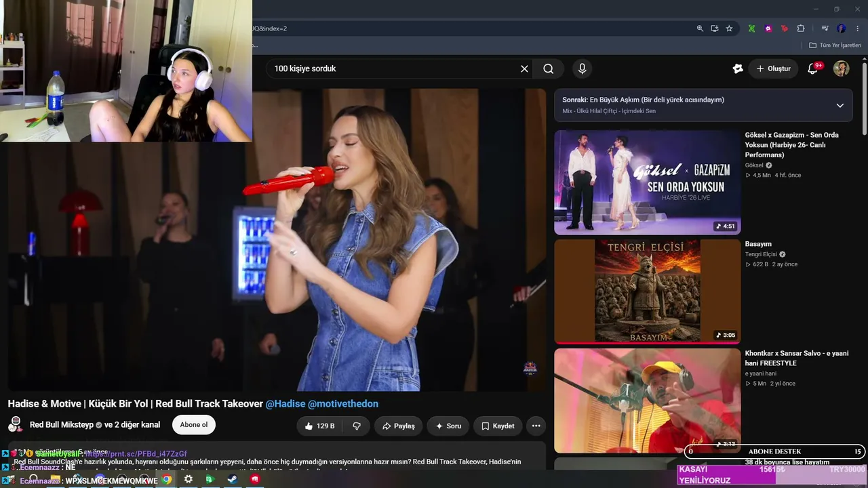Like the video with 129 B thumbs-up

coord(319,426)
